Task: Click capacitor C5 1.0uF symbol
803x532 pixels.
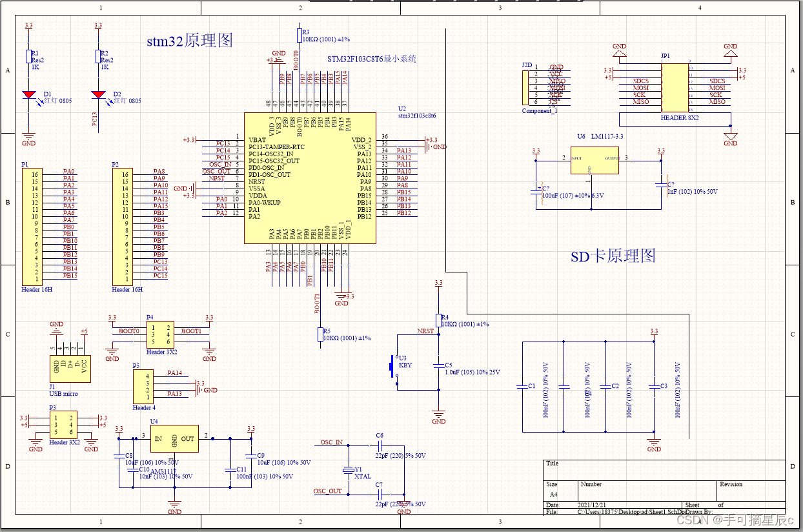Action: pos(439,365)
